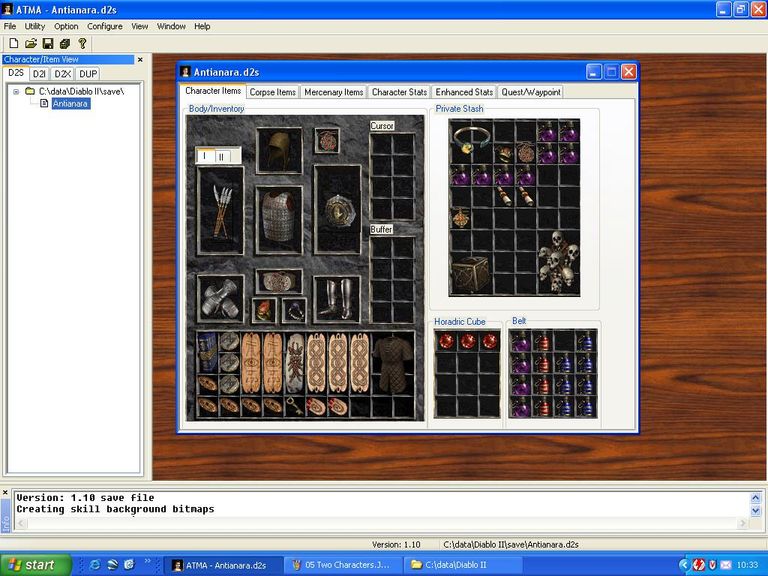
Task: Switch to the Mercenary Items tab
Action: pyautogui.click(x=334, y=92)
